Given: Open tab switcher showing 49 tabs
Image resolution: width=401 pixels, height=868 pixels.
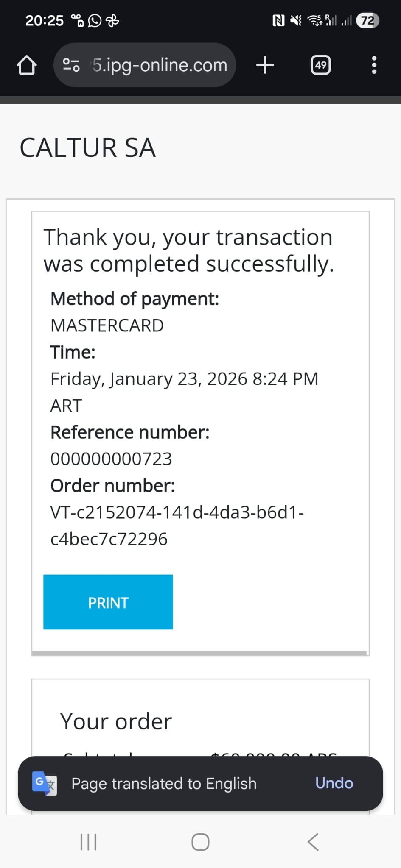Looking at the screenshot, I should [x=321, y=65].
